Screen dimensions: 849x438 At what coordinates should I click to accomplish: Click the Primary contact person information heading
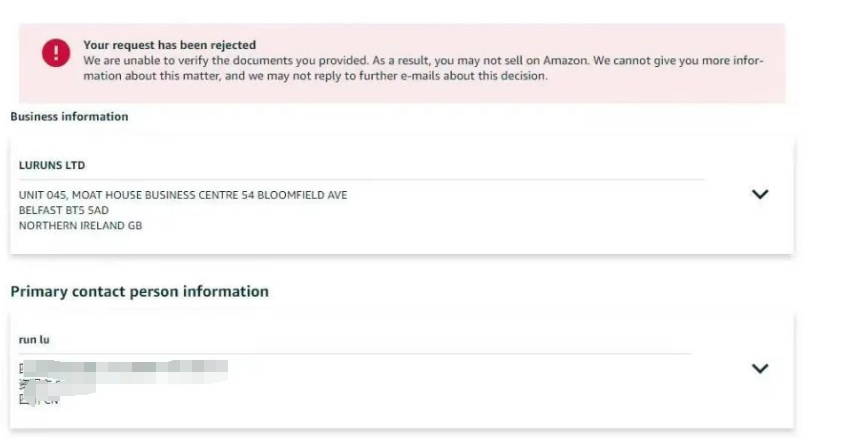tap(140, 291)
